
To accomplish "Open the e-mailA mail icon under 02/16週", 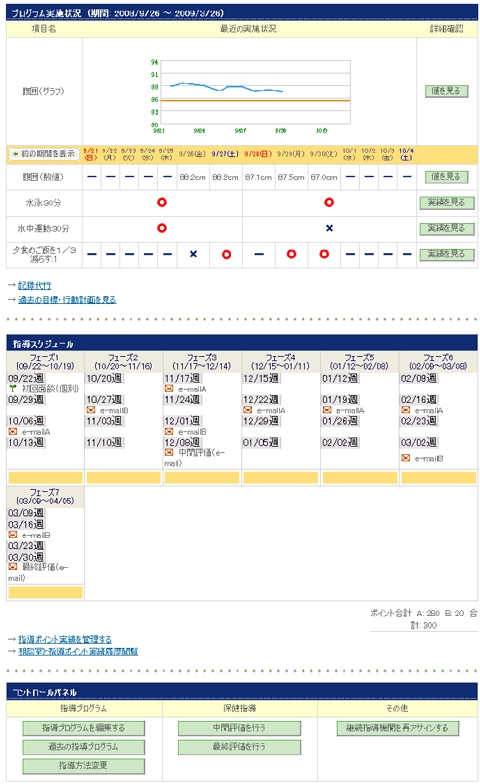I will pos(406,410).
